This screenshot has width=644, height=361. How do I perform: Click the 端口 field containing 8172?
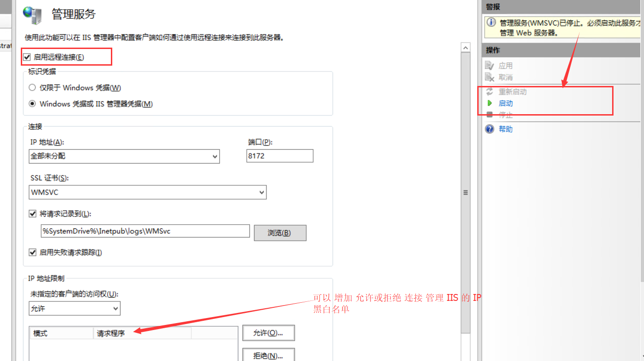(279, 156)
